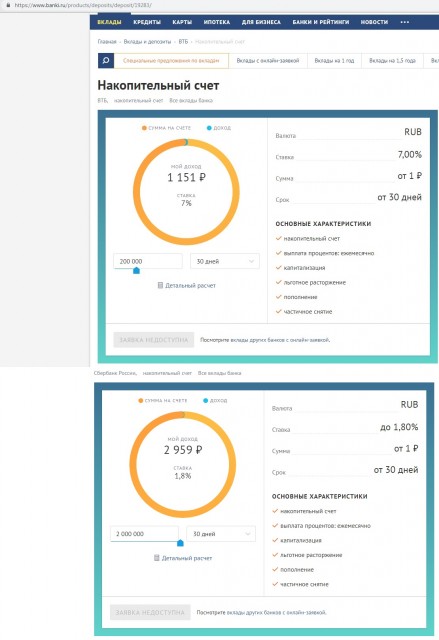
Task: Click the calculator icon in the Sberbank card
Action: point(157,558)
